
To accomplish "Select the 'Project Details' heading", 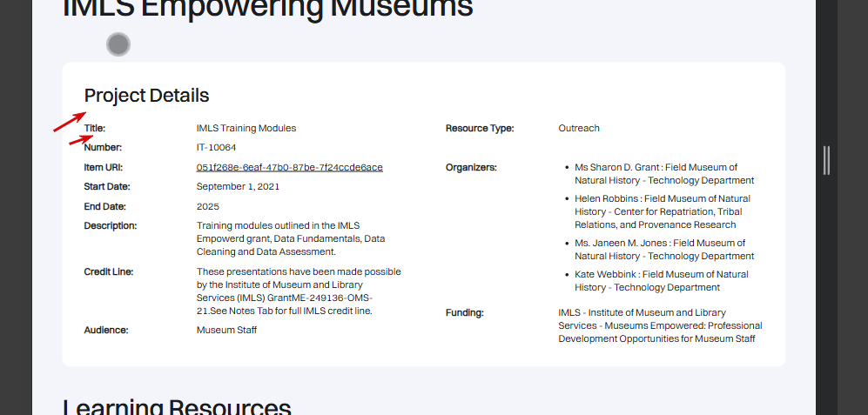I will [146, 96].
